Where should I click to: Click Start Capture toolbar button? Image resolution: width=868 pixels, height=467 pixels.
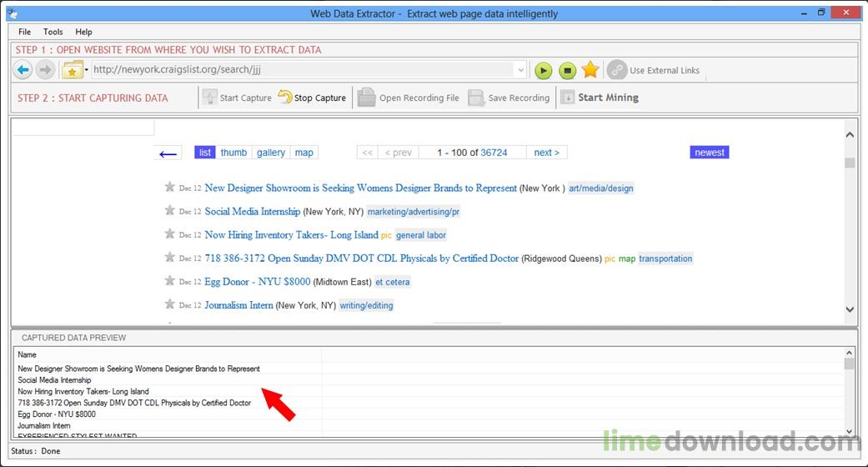[237, 98]
